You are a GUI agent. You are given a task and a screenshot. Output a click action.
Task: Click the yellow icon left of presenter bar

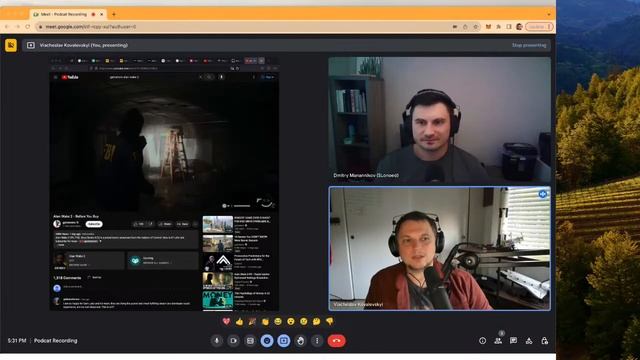[x=11, y=45]
